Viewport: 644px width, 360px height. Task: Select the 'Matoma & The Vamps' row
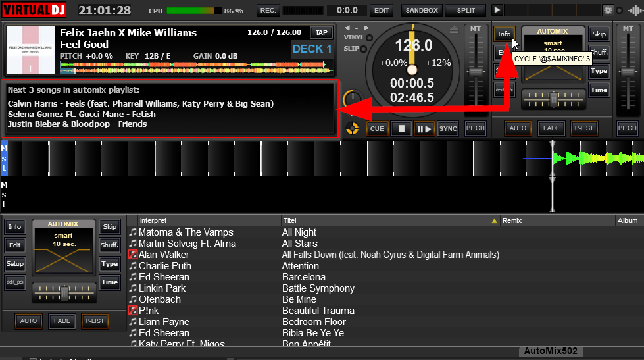coord(385,232)
